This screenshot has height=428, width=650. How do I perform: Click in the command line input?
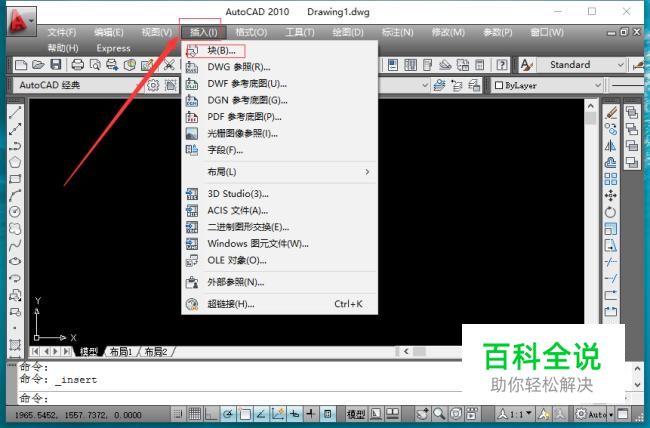tap(240, 399)
